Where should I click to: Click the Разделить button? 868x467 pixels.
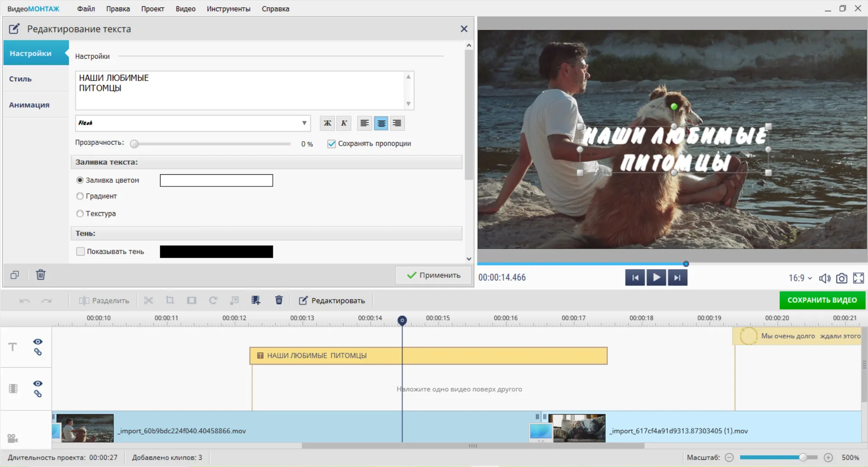click(104, 300)
